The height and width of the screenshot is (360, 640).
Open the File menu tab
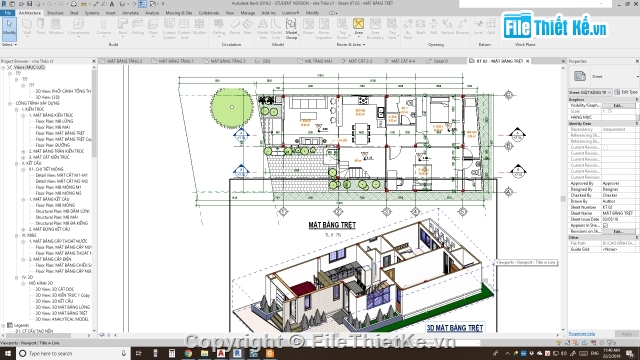click(7, 13)
